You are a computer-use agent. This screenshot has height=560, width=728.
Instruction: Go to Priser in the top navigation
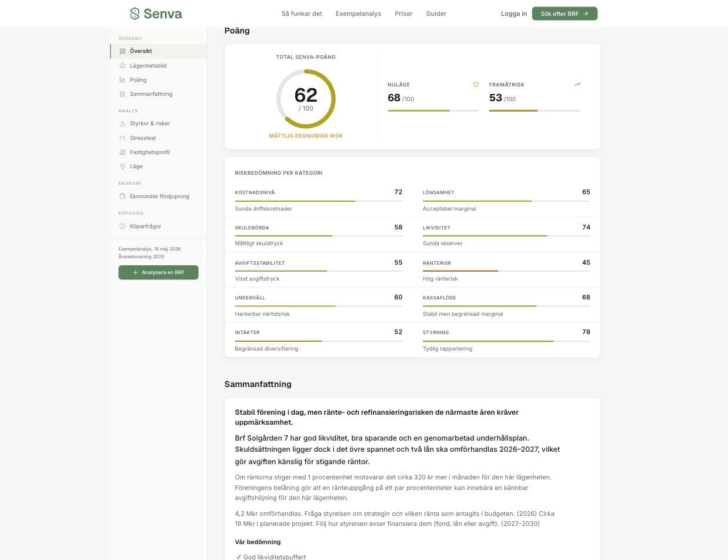[x=403, y=14]
